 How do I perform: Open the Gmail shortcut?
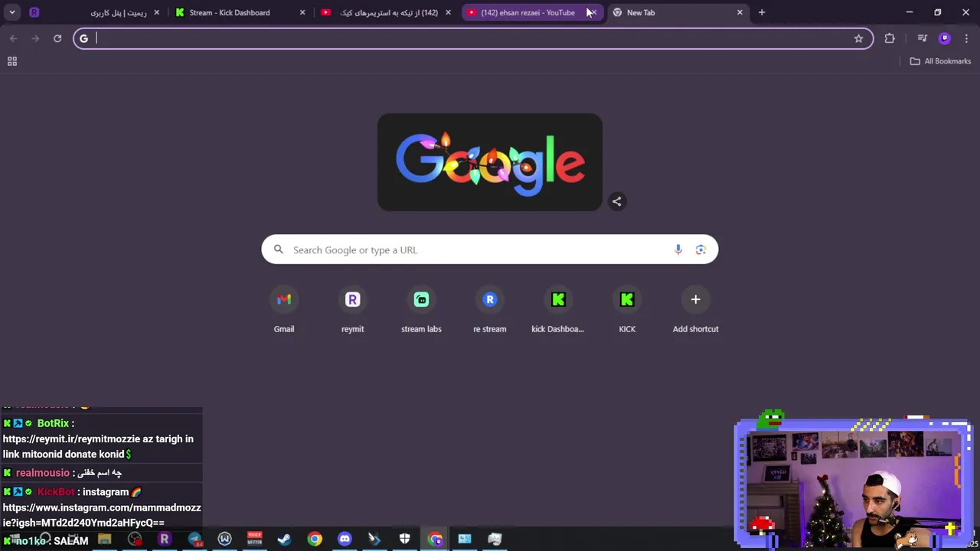(x=284, y=310)
